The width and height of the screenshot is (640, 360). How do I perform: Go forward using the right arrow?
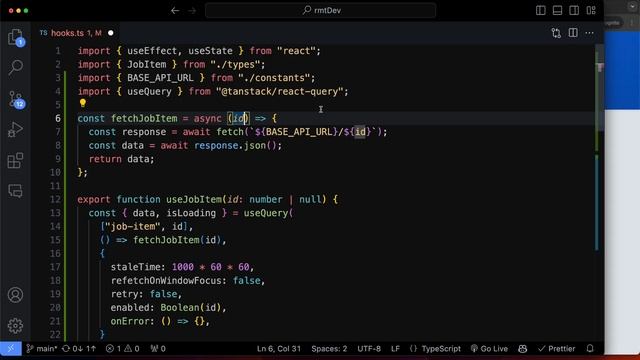[192, 11]
